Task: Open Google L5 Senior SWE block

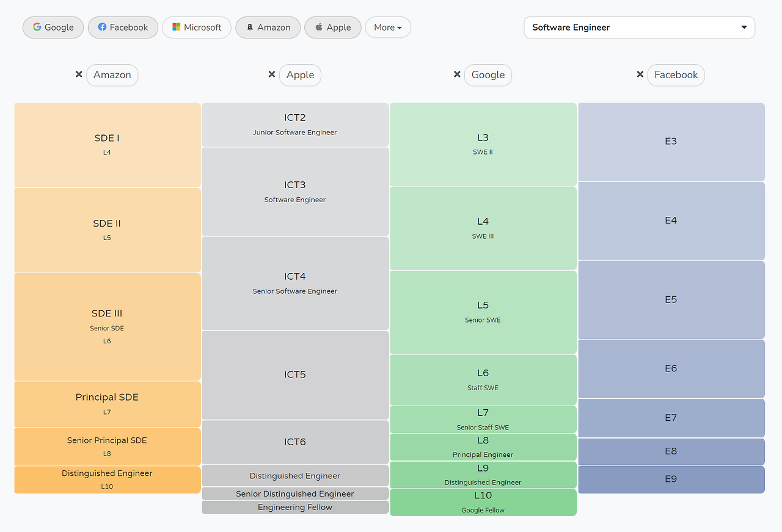Action: pos(483,312)
